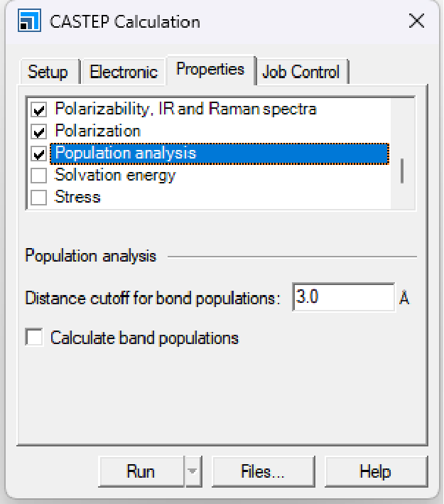Viewport: 444px width, 504px height.
Task: Enable Calculate band populations
Action: (34, 338)
